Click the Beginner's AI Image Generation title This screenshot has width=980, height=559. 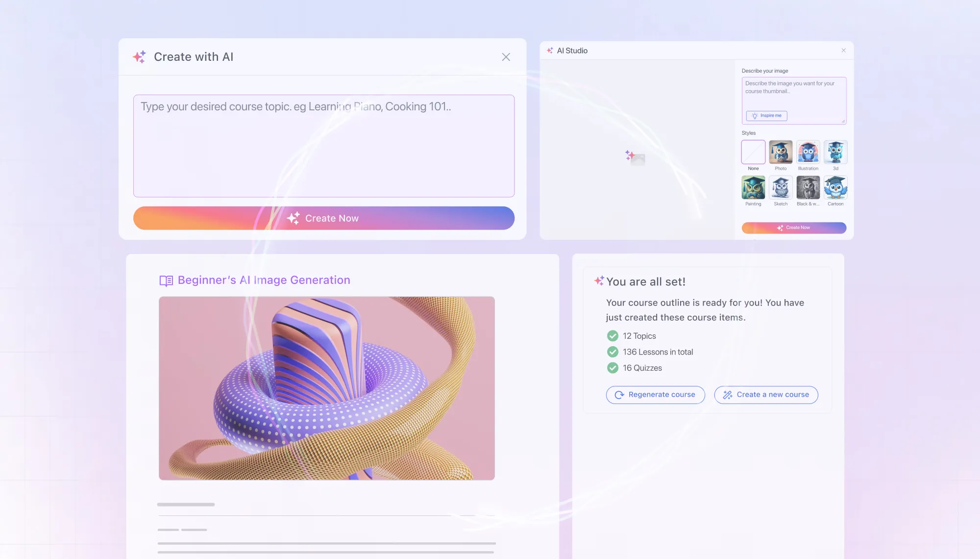(264, 280)
